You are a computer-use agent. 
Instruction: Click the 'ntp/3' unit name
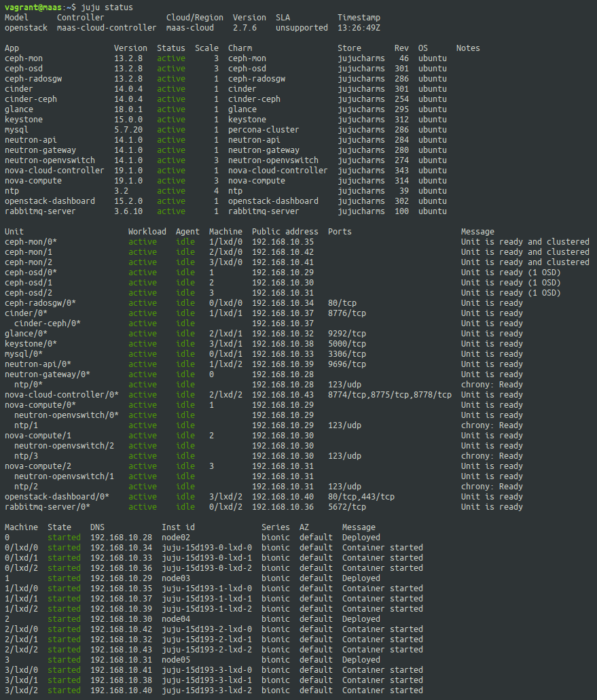click(x=26, y=456)
